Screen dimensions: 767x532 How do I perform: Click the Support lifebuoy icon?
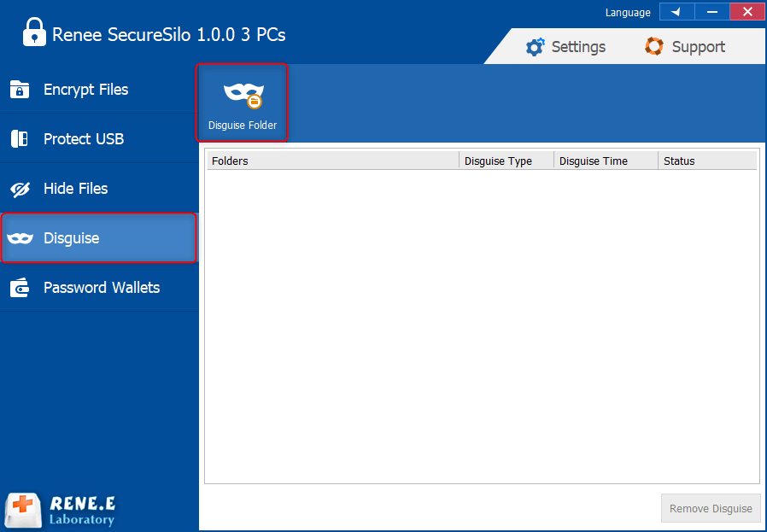(654, 47)
